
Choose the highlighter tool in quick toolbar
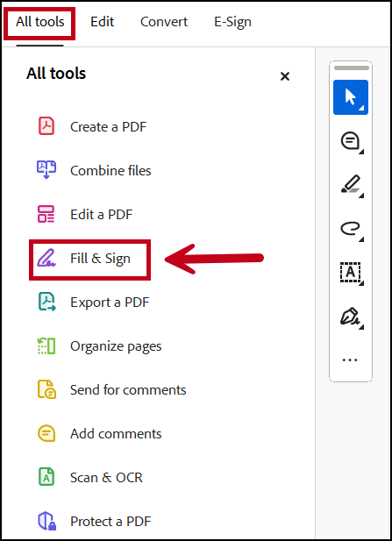coord(351,185)
